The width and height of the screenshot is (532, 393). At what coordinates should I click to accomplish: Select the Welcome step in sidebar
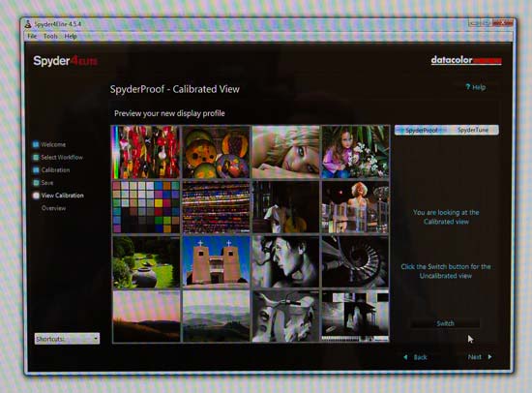click(53, 144)
